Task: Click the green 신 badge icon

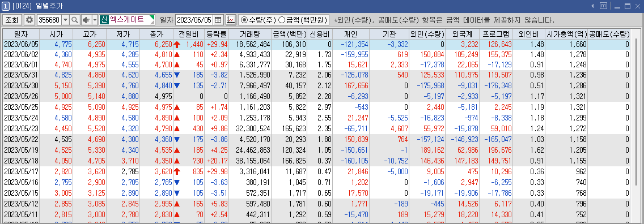Action: 104,20
